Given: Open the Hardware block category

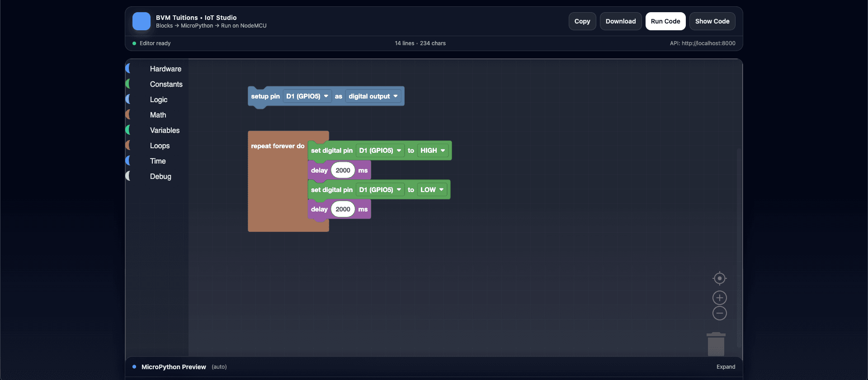Looking at the screenshot, I should click(165, 69).
